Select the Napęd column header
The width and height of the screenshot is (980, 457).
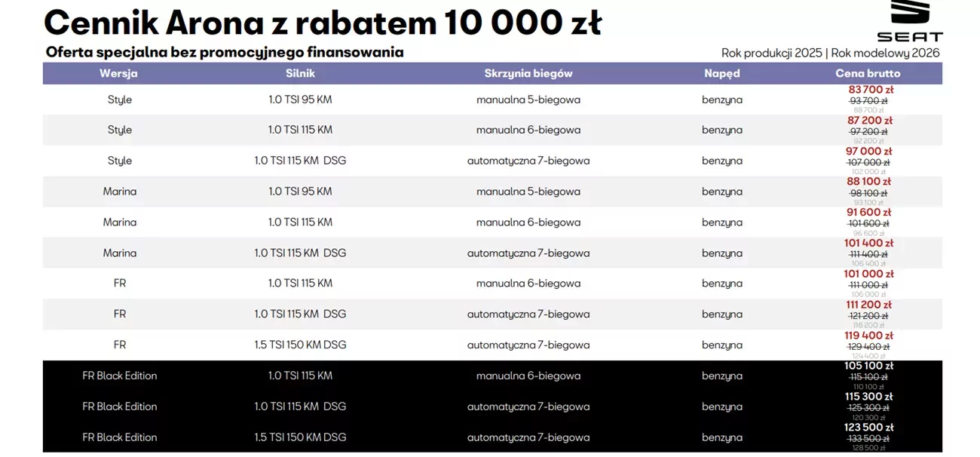(x=721, y=74)
